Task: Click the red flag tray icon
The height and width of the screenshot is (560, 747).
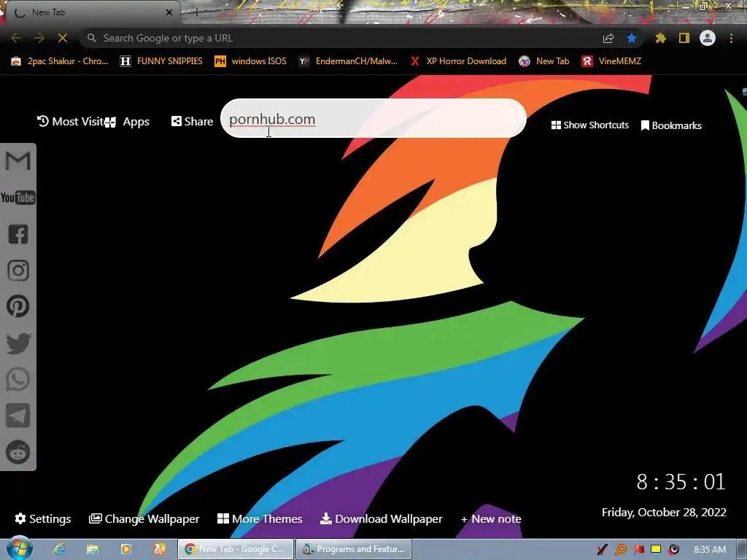Action: pyautogui.click(x=638, y=549)
